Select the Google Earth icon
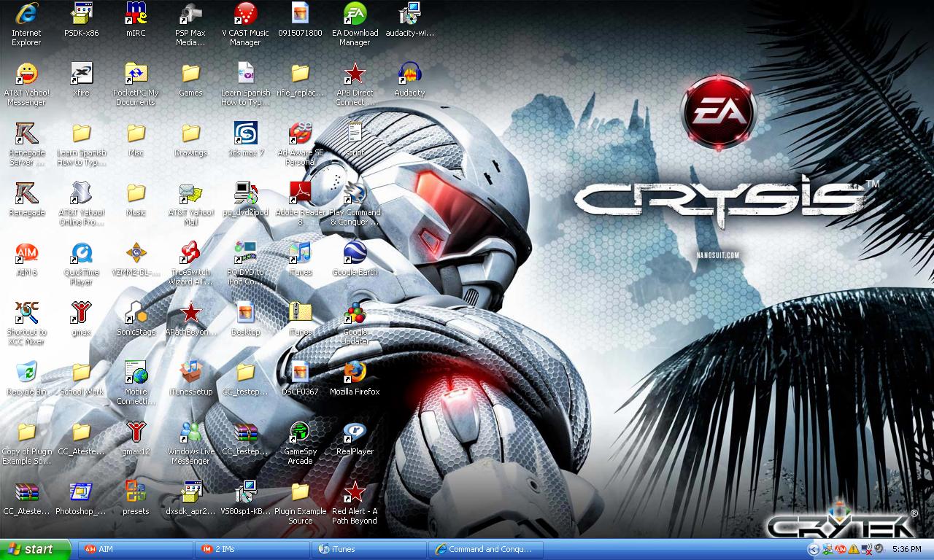Viewport: 934px width, 560px height. (x=355, y=253)
